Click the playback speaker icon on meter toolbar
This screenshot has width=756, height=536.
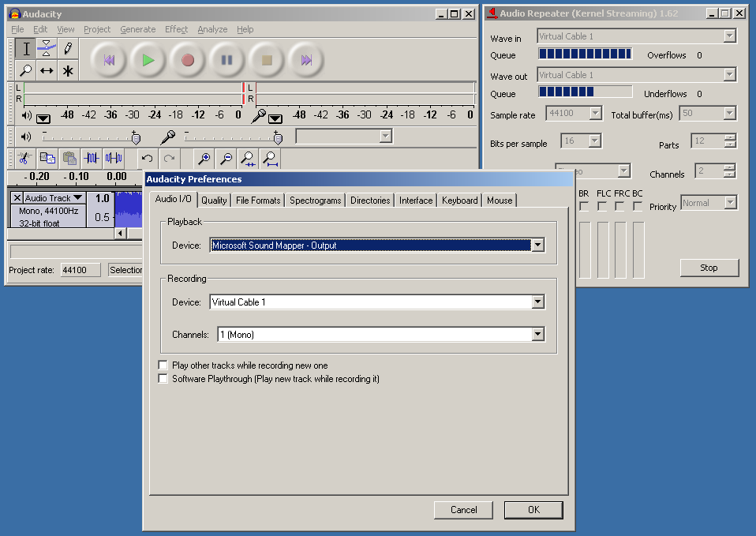click(x=27, y=115)
